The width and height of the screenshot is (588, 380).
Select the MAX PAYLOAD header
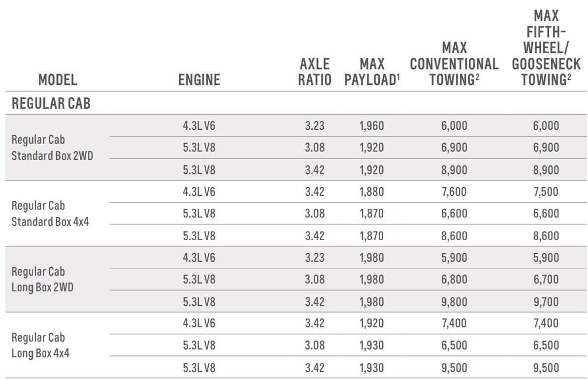click(x=372, y=72)
